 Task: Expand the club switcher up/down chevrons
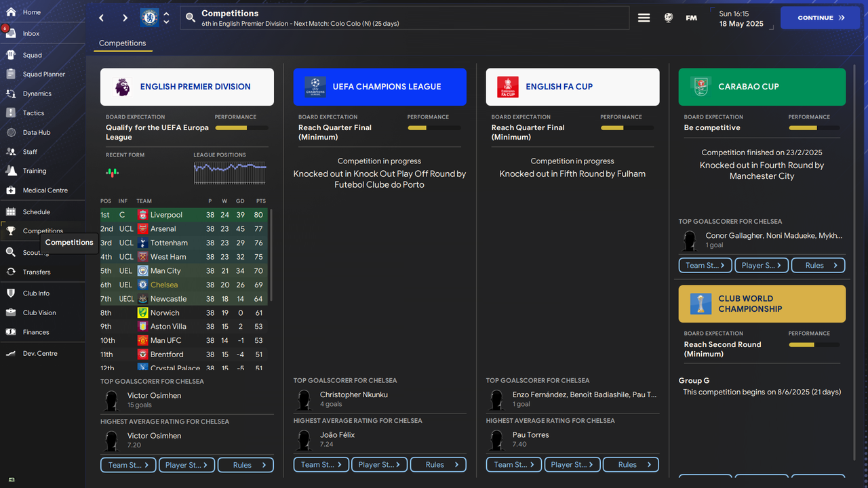pyautogui.click(x=166, y=18)
